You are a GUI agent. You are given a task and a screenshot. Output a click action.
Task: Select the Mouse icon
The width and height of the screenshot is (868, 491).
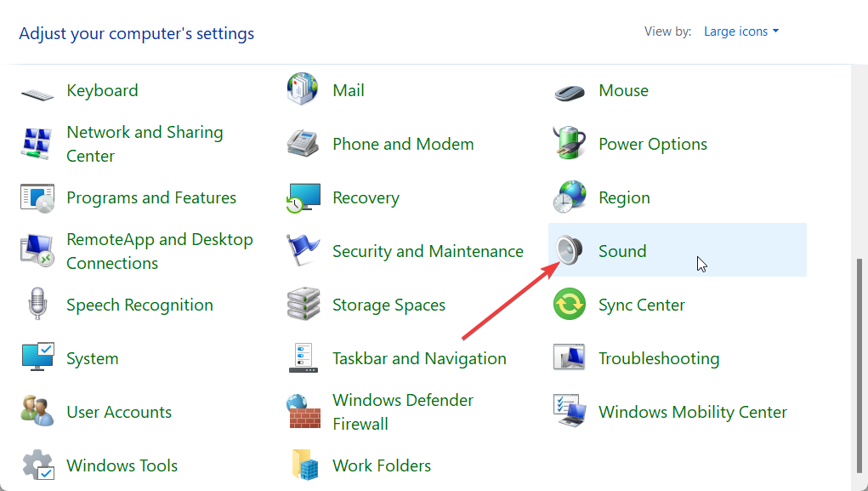point(570,93)
